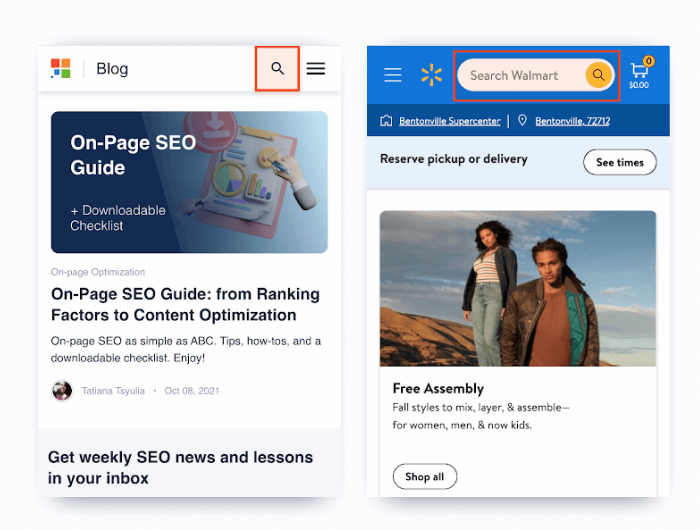Open the Free Assembly promo photo
The height and width of the screenshot is (530, 700).
point(518,288)
